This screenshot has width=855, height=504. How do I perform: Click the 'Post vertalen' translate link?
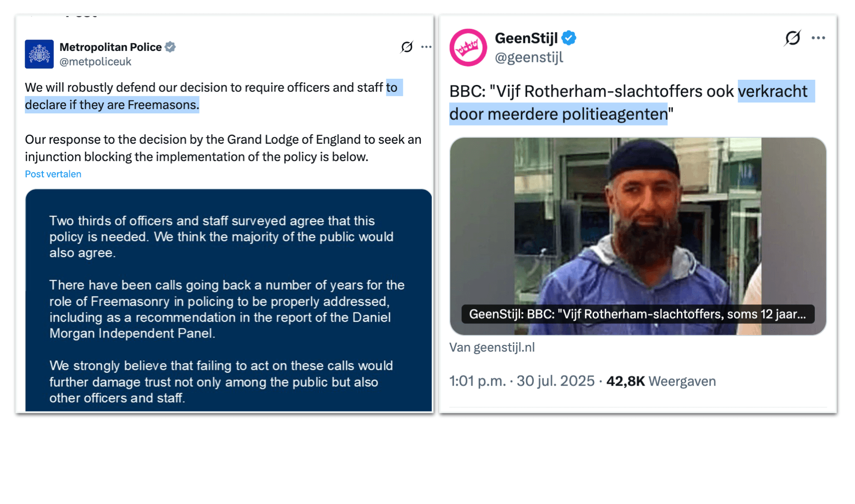pyautogui.click(x=53, y=174)
